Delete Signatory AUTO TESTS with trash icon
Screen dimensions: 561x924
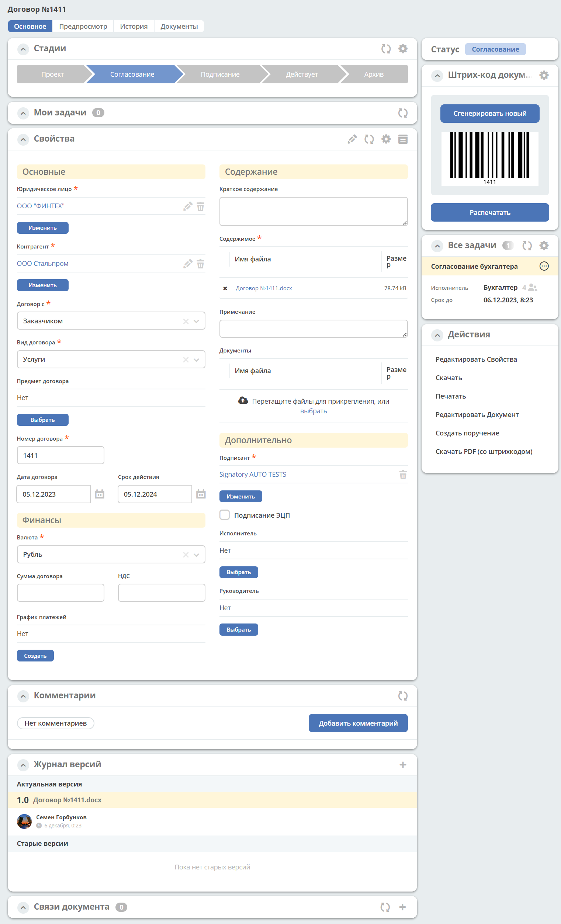click(x=403, y=475)
